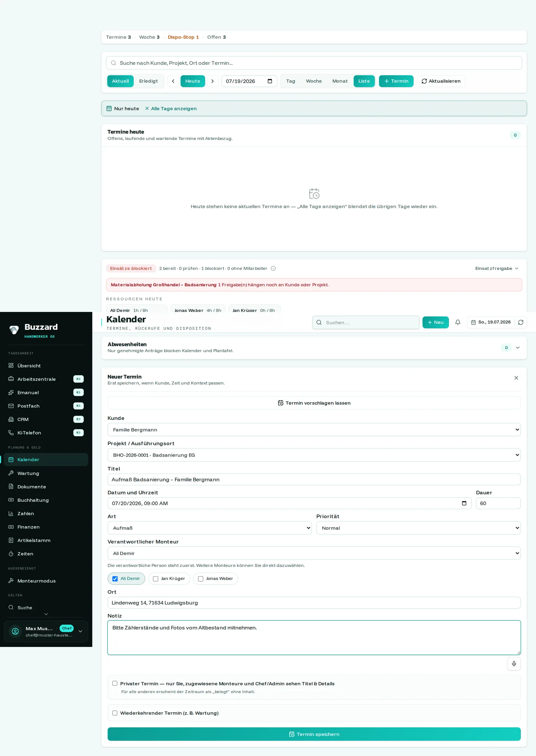Open the calendar picker in the 07/19/2026 field
The width and height of the screenshot is (536, 756).
tap(270, 81)
